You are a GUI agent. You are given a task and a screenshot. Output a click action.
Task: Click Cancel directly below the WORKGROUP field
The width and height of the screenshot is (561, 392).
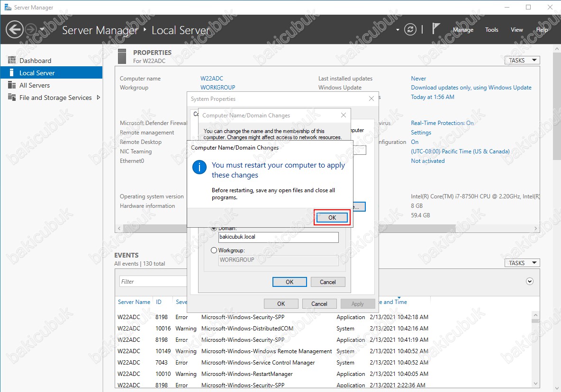pos(328,282)
